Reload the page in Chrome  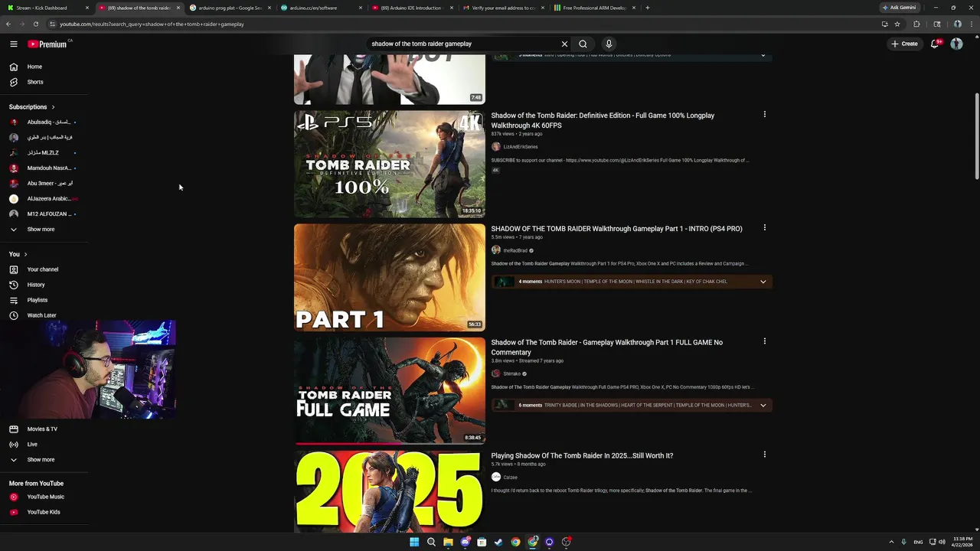(35, 24)
